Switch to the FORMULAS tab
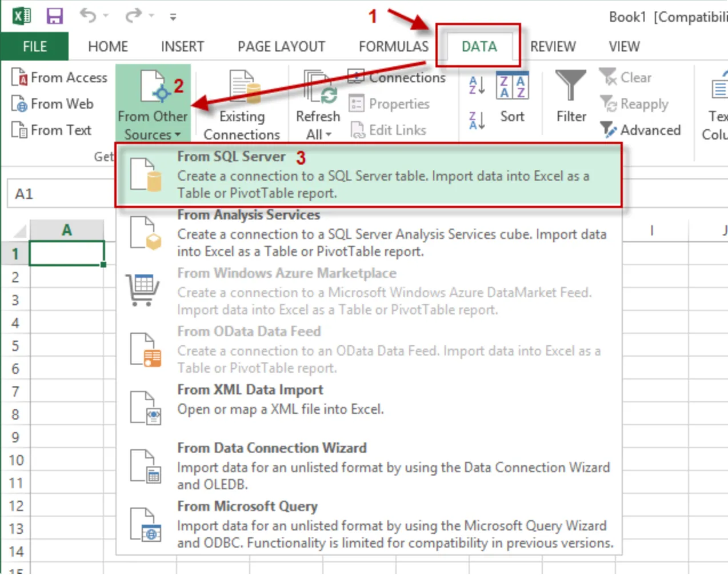This screenshot has height=575, width=728. [x=393, y=46]
